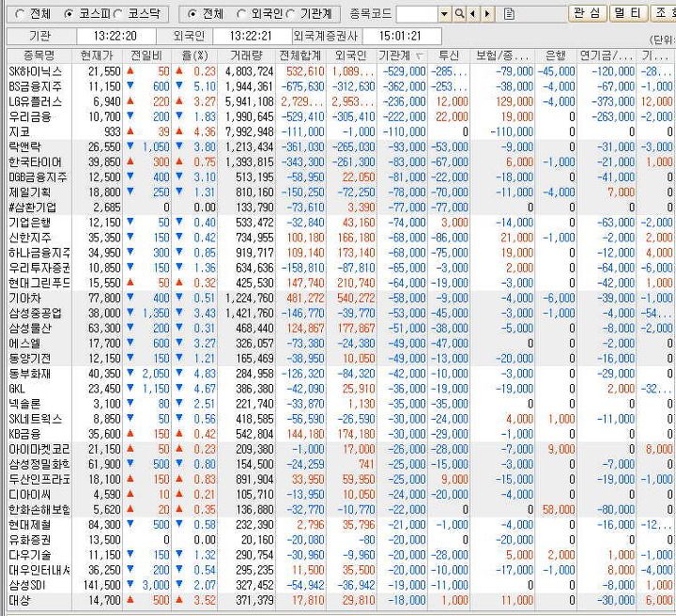Image resolution: width=676 pixels, height=616 pixels.
Task: Select the LG유플러스 stock row name
Action: [36, 101]
